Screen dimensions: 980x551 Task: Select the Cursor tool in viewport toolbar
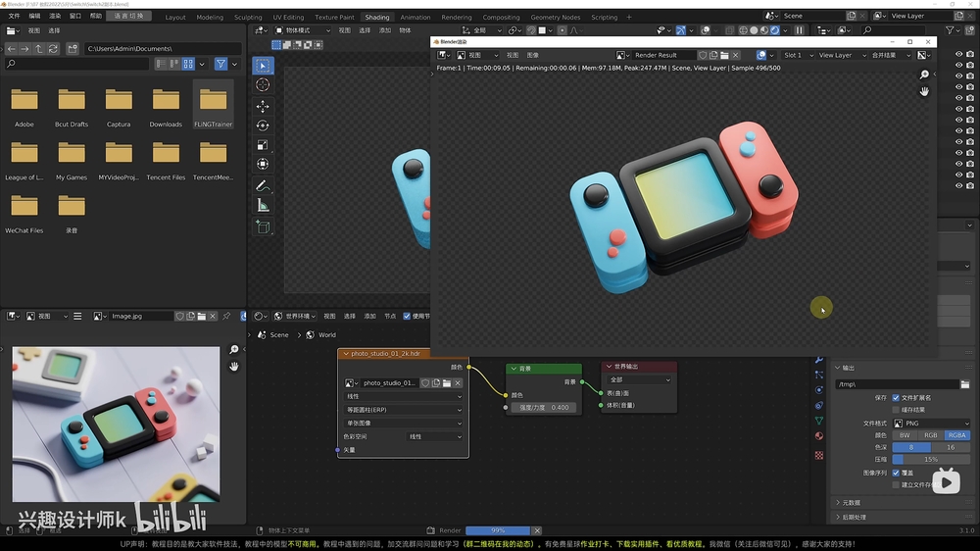263,85
